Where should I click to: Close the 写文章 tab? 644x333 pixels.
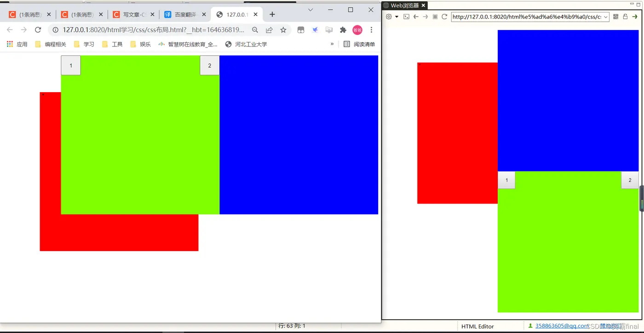click(x=152, y=15)
